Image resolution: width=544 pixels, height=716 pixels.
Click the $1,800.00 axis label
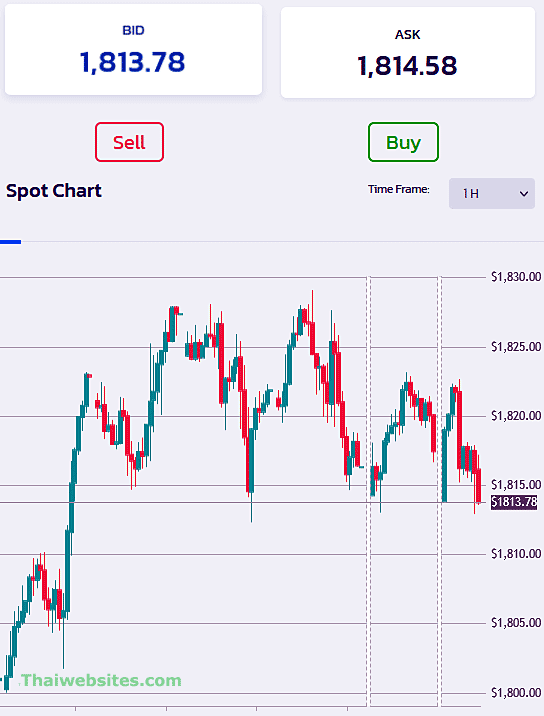point(516,693)
